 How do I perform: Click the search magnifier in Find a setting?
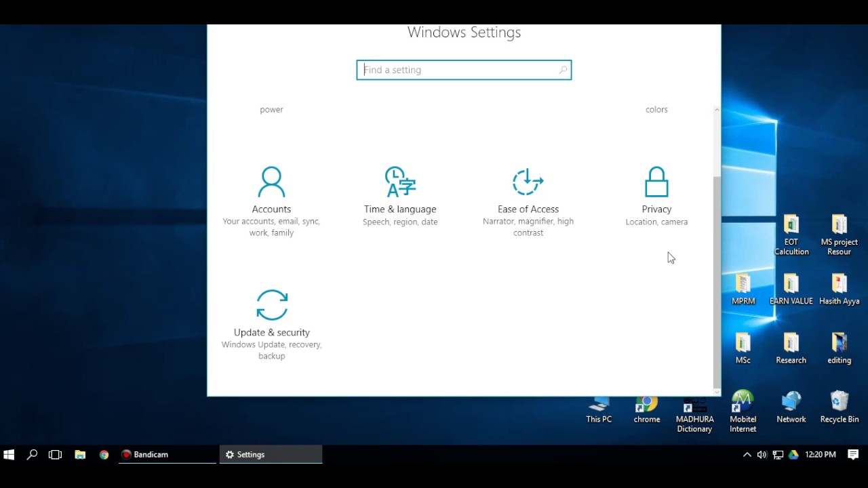pos(562,70)
